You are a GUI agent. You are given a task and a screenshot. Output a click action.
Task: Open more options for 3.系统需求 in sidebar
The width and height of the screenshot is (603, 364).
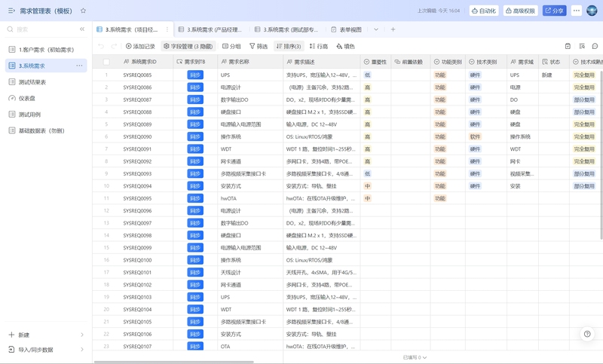(79, 66)
